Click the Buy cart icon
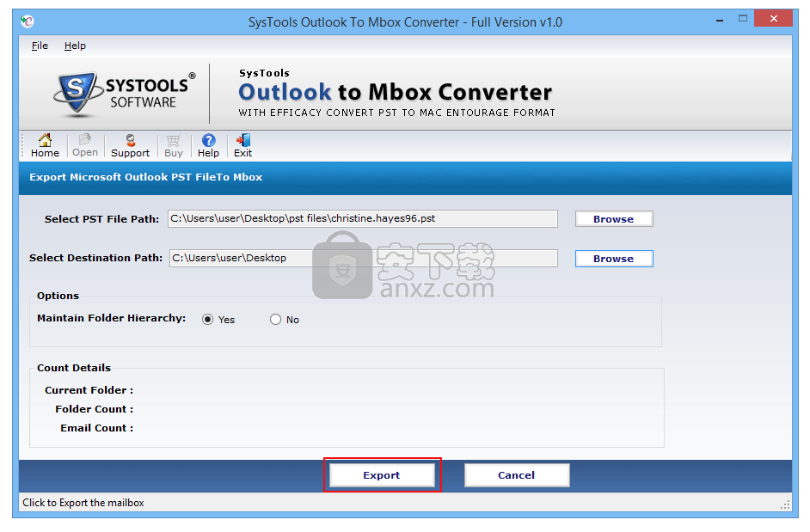This screenshot has height=532, width=810. click(x=174, y=145)
